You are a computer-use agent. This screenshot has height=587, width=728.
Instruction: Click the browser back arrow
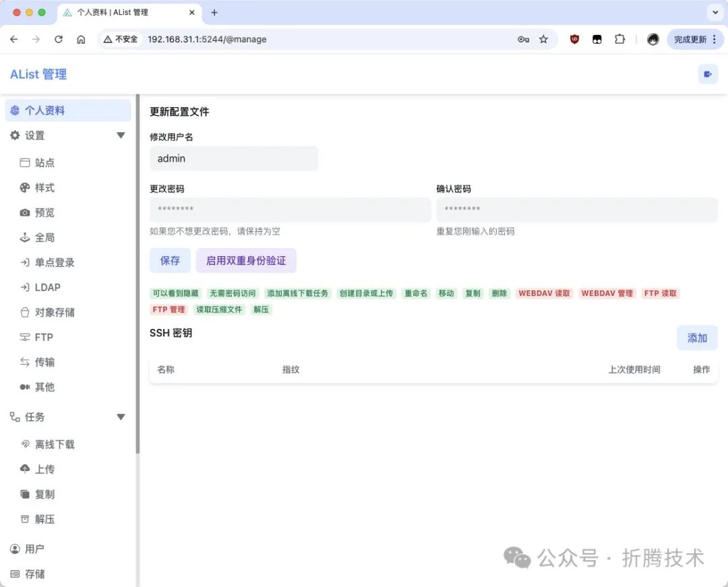(14, 40)
